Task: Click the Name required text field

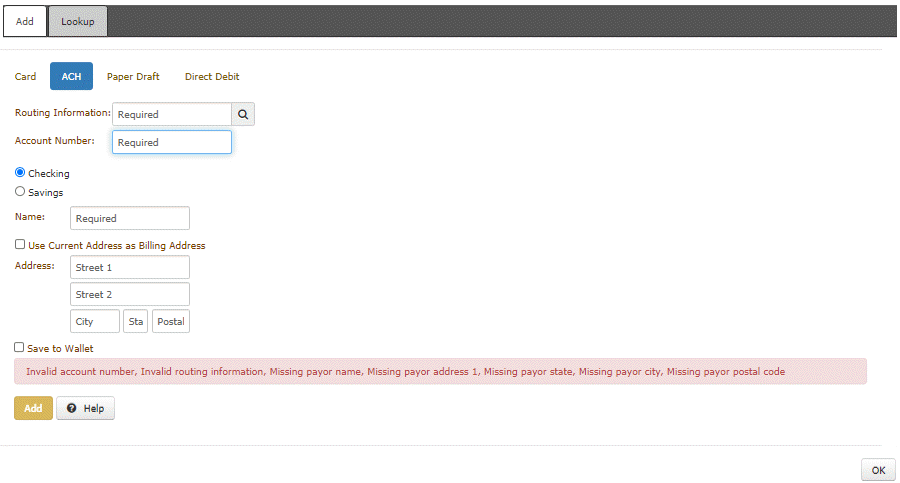Action: pos(130,218)
